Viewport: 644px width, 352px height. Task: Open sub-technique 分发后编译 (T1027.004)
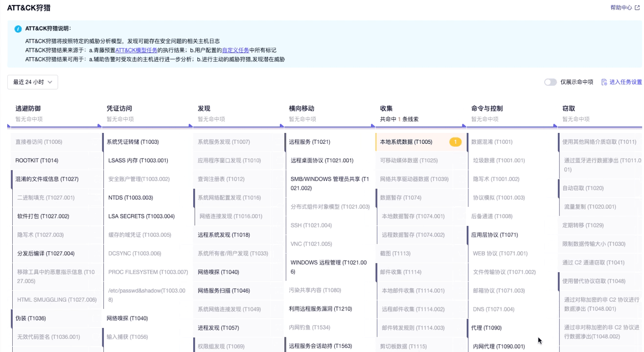pyautogui.click(x=46, y=254)
